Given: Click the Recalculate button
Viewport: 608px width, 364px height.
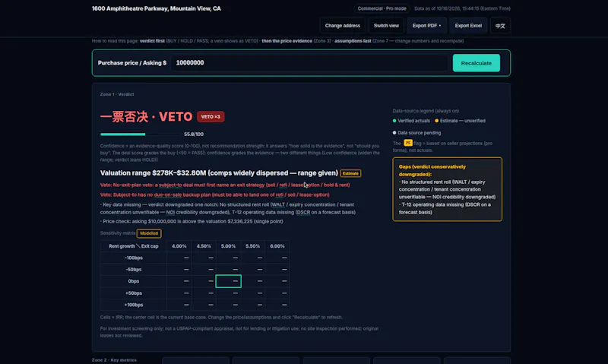Looking at the screenshot, I should tap(477, 63).
